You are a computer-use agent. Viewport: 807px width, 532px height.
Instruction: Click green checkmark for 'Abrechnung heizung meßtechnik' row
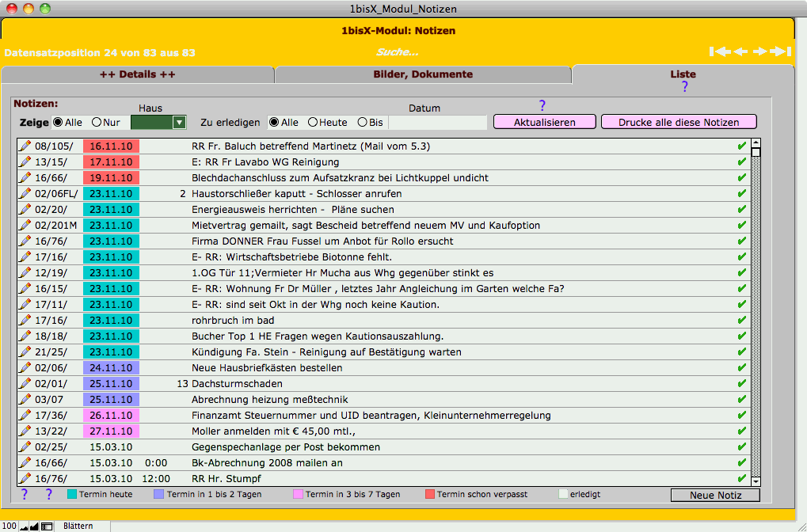point(741,399)
